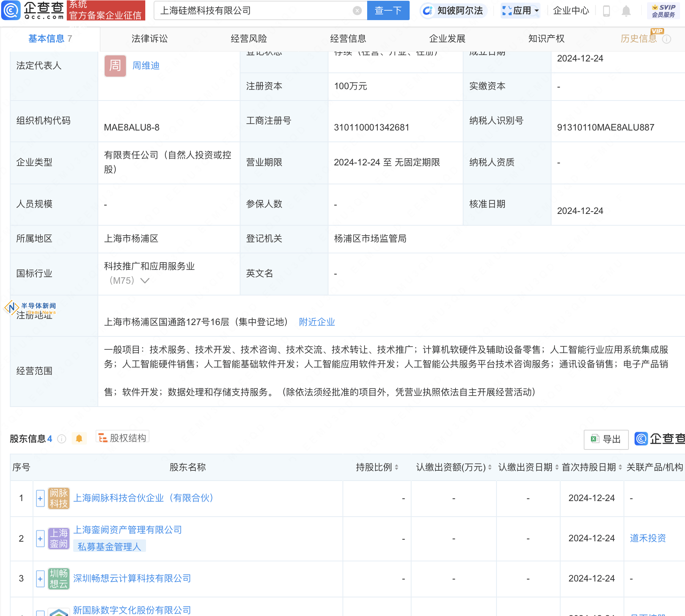Open 新国脉数字文化股份有限公司 link

[x=132, y=610]
